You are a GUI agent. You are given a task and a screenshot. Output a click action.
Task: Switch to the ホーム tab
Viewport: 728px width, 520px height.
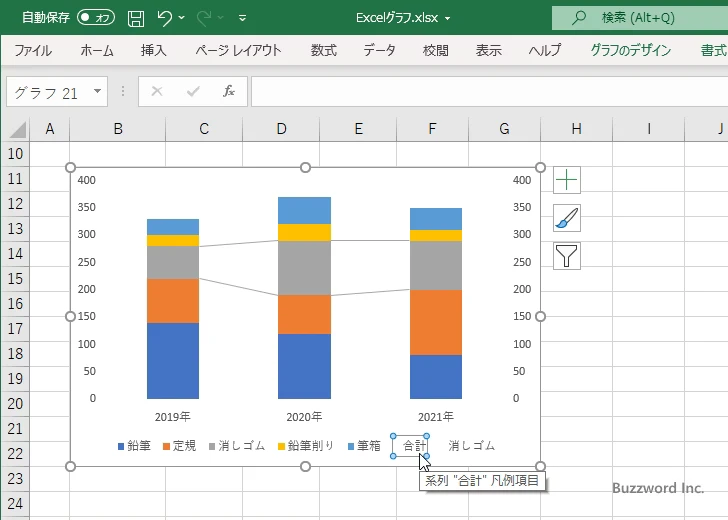coord(97,50)
